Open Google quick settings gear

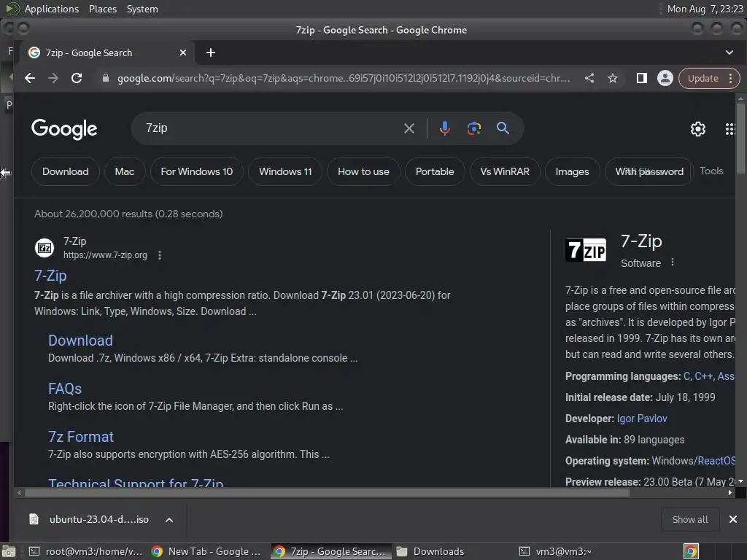point(698,128)
